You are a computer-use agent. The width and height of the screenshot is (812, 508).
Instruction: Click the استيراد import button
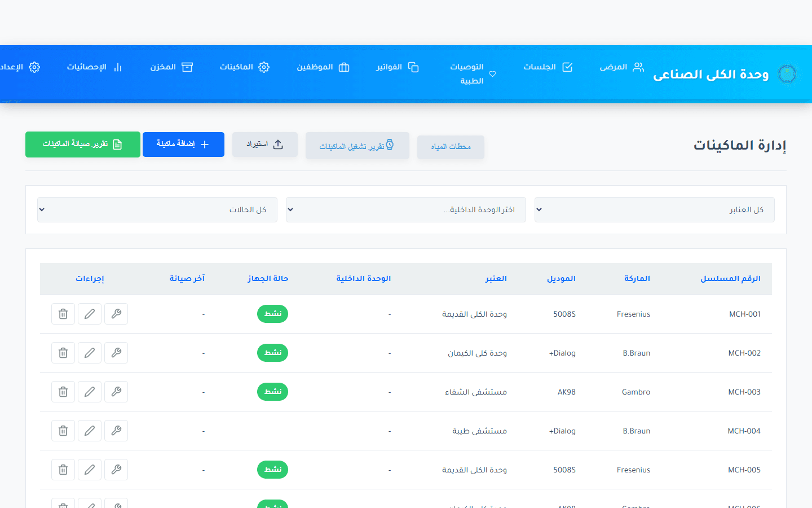(265, 144)
